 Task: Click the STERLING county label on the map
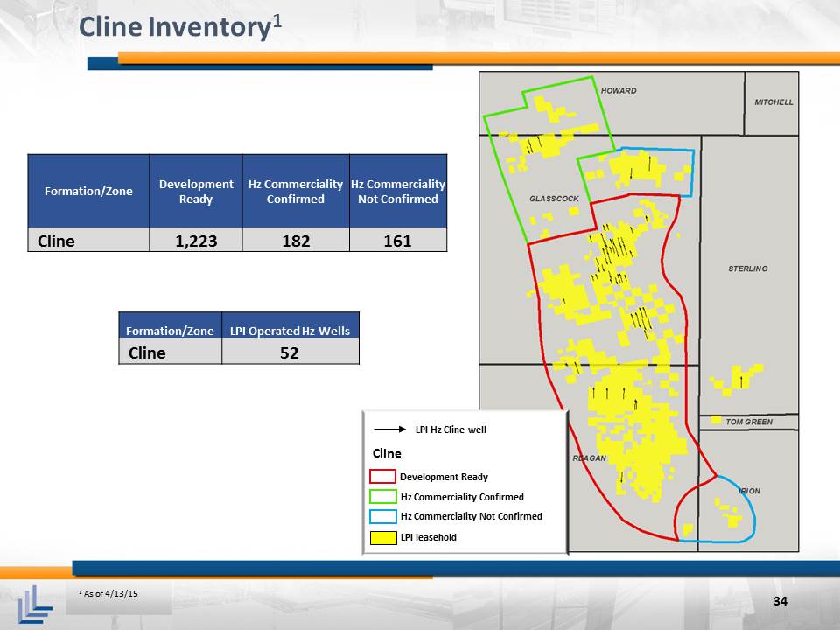747,269
